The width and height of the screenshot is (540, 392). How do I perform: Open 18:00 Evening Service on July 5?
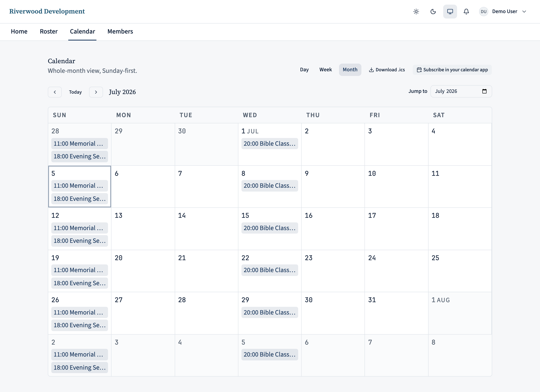(x=79, y=199)
